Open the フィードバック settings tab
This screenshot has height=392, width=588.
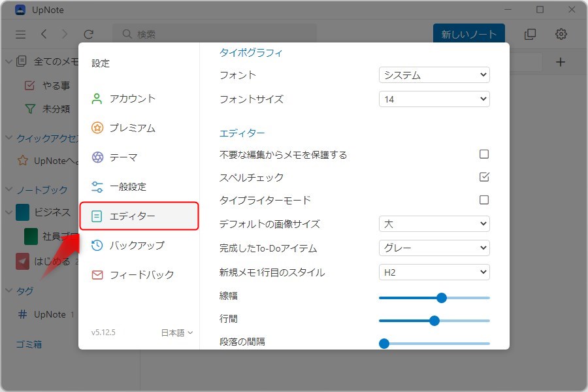click(139, 275)
